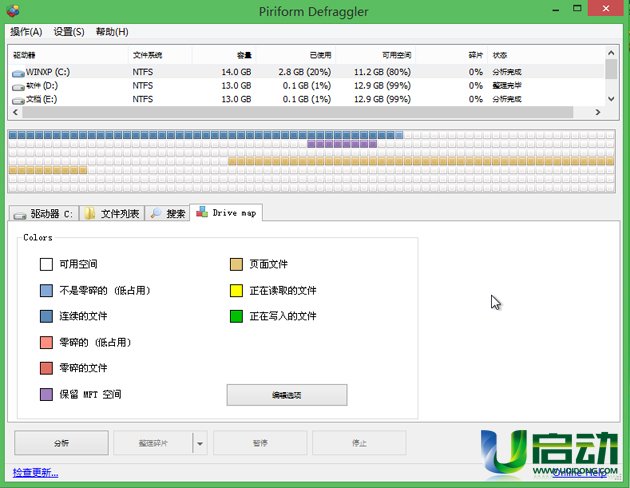
Task: Click a purple MFT block in drive map
Action: [342, 144]
